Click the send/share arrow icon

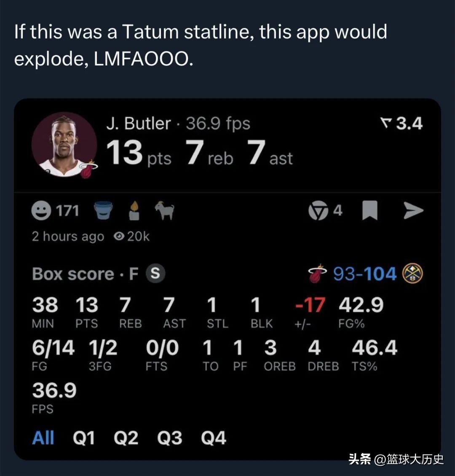point(413,211)
